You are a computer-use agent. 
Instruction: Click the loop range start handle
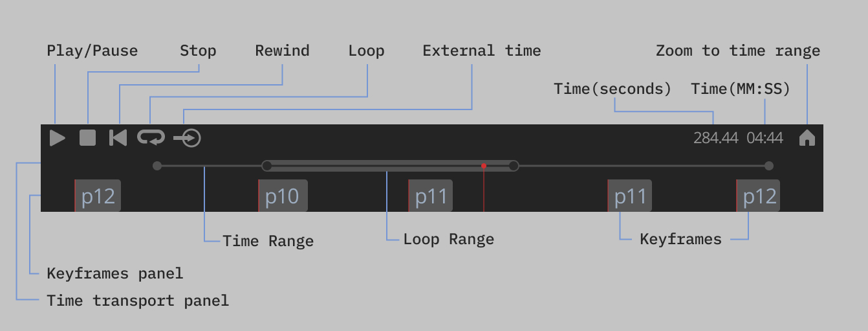point(266,166)
